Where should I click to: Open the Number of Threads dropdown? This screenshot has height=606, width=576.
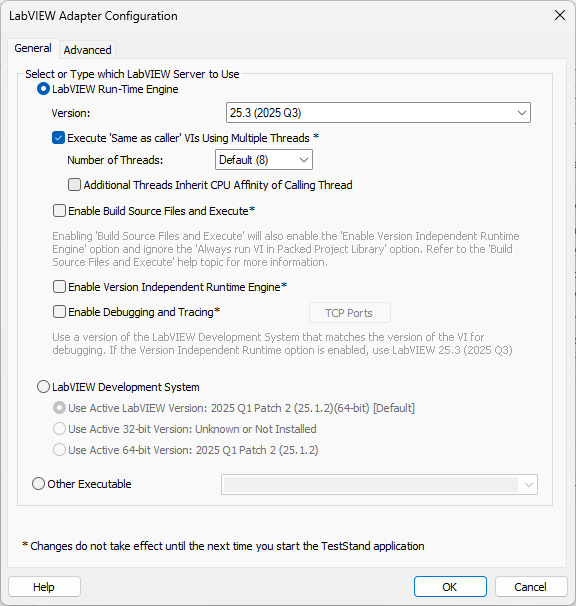[x=264, y=160]
